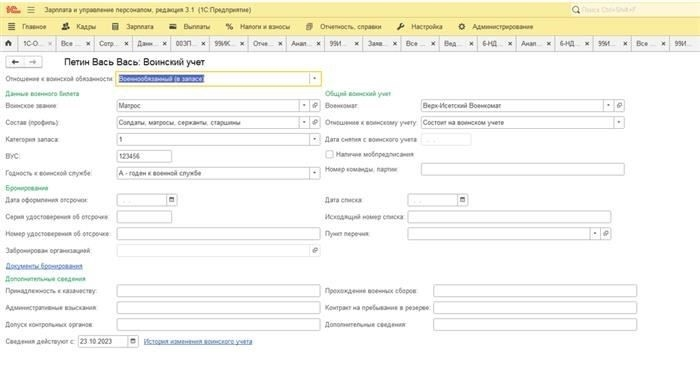Image resolution: width=700 pixels, height=368 pixels.
Task: Open the calendar for Сведения действуют с
Action: [133, 341]
